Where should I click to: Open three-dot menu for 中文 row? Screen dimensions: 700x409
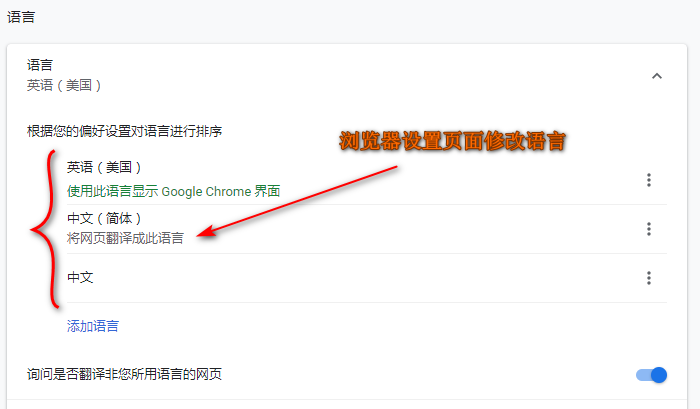[649, 278]
